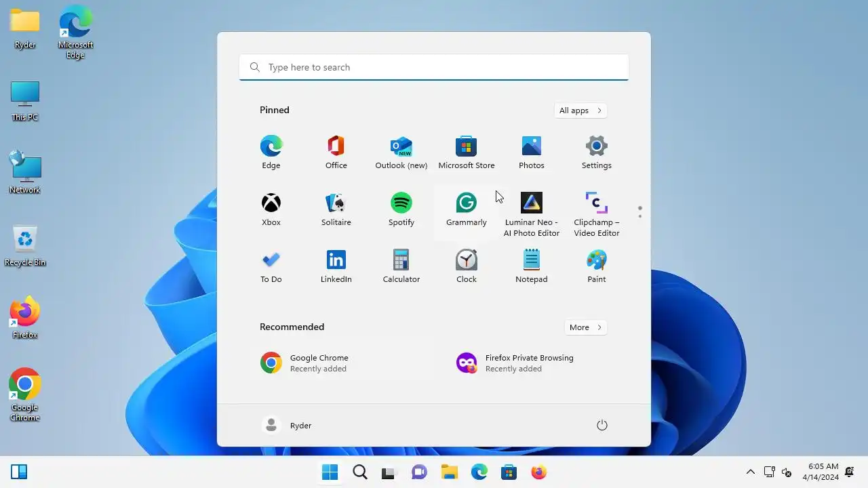Open notification center icon
The width and height of the screenshot is (868, 488).
click(x=850, y=472)
